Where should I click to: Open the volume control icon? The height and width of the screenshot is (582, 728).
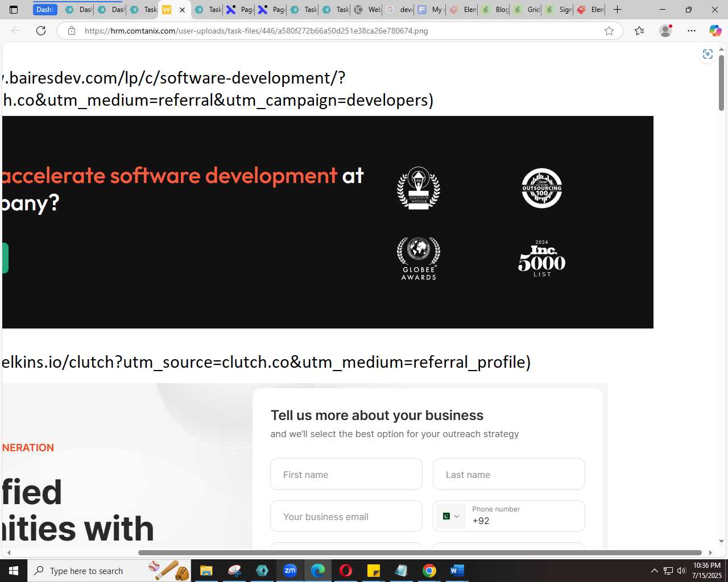(x=681, y=571)
